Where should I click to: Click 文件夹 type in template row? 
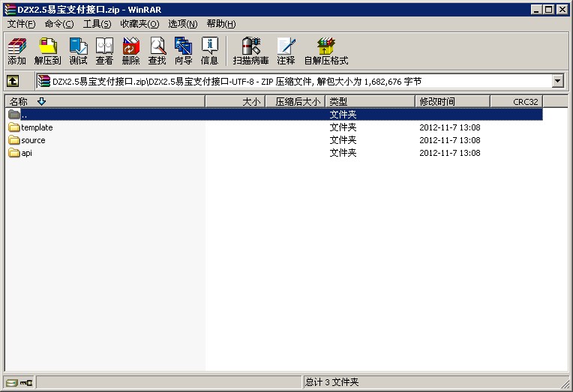click(343, 127)
